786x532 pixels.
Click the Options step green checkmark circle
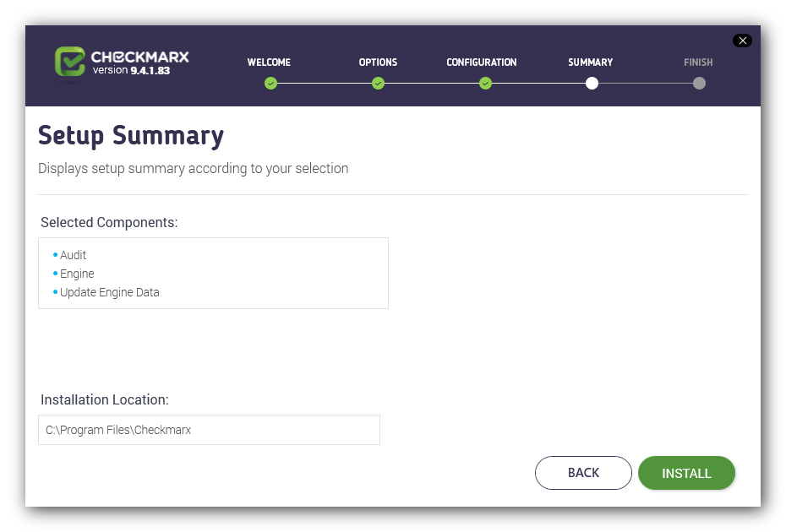click(x=378, y=83)
